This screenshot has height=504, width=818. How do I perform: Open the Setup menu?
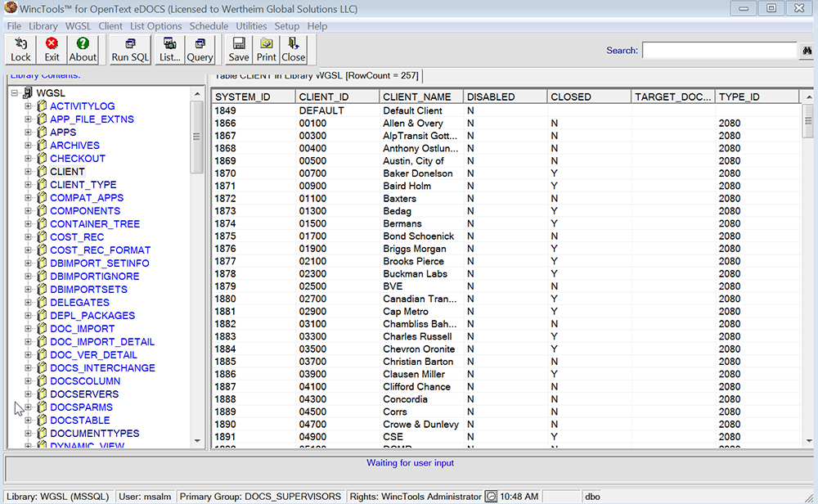click(287, 26)
